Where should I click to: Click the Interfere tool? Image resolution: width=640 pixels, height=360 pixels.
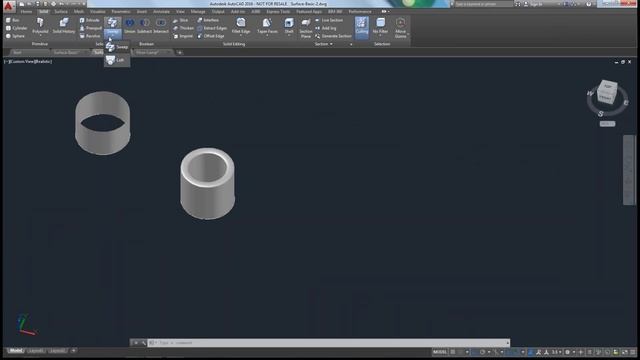coord(208,20)
